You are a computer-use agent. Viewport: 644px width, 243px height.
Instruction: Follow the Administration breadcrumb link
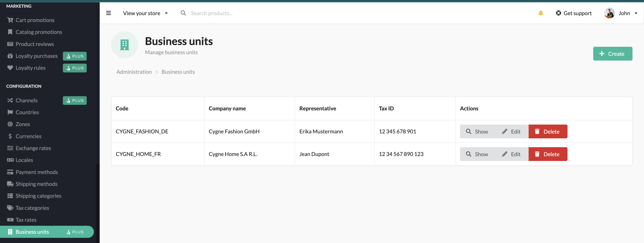[134, 72]
